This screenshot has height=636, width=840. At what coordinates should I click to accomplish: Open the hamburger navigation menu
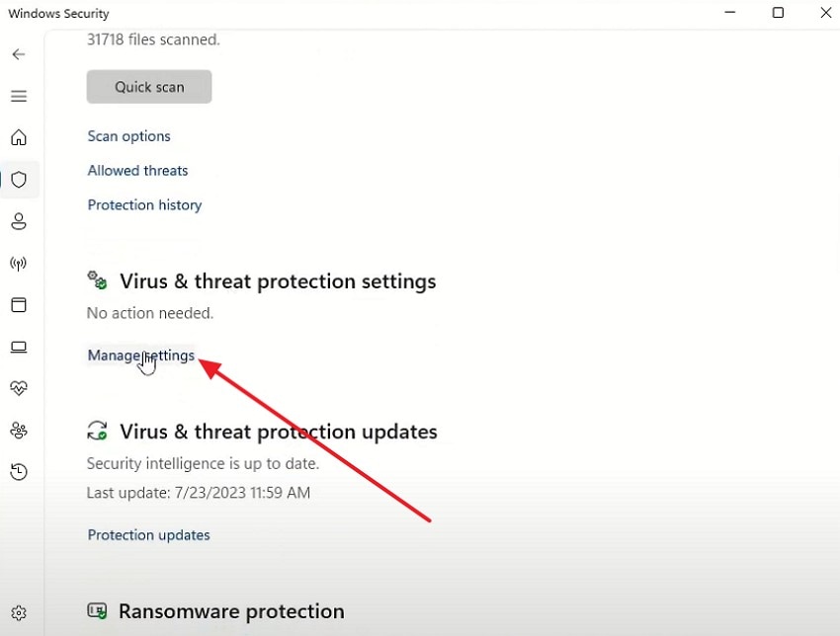click(19, 96)
